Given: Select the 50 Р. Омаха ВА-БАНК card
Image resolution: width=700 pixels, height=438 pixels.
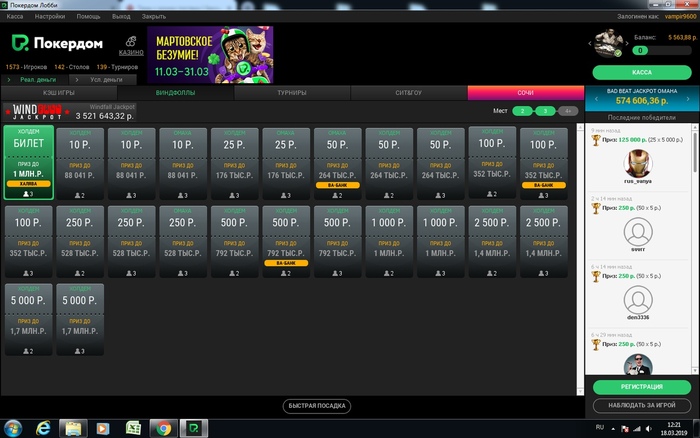Looking at the screenshot, I should click(x=338, y=164).
